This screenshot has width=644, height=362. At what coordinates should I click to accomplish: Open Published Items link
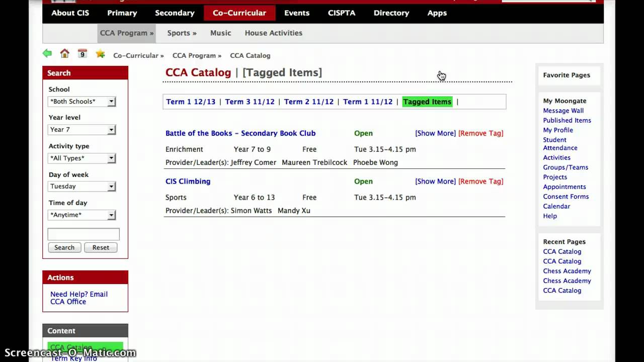[567, 121]
